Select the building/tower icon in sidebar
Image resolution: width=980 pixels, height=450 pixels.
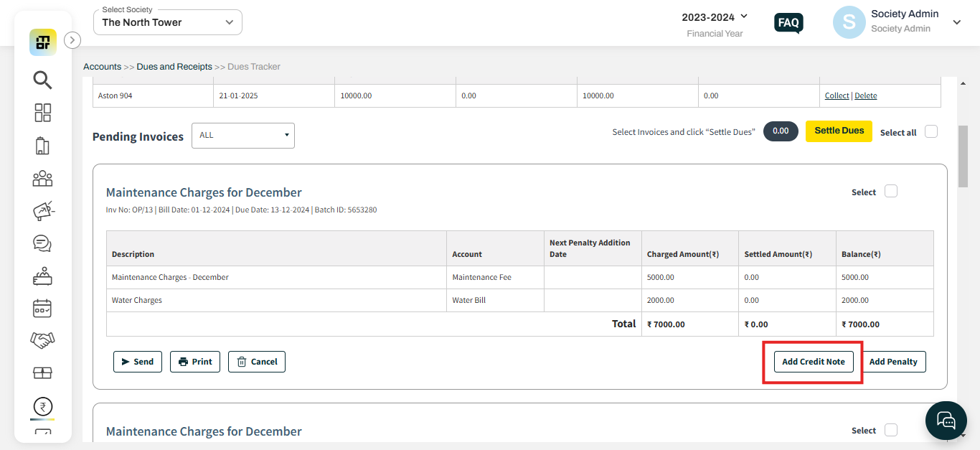click(x=42, y=146)
